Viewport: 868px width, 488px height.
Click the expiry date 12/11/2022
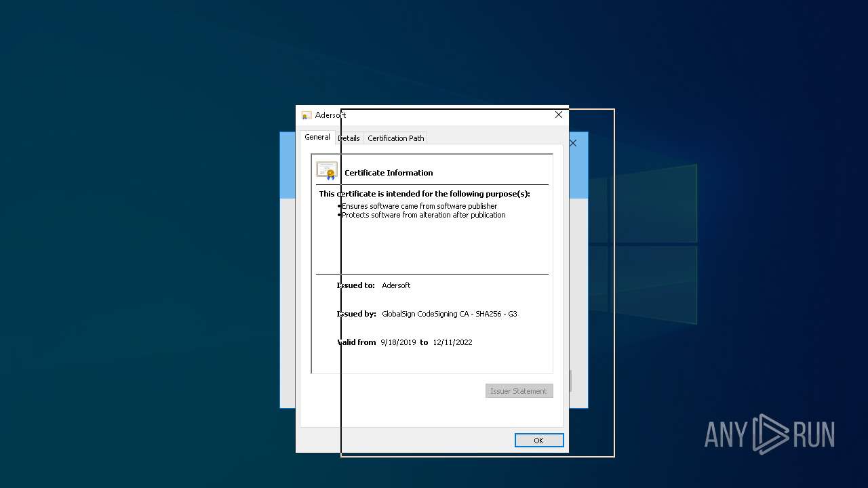(452, 342)
